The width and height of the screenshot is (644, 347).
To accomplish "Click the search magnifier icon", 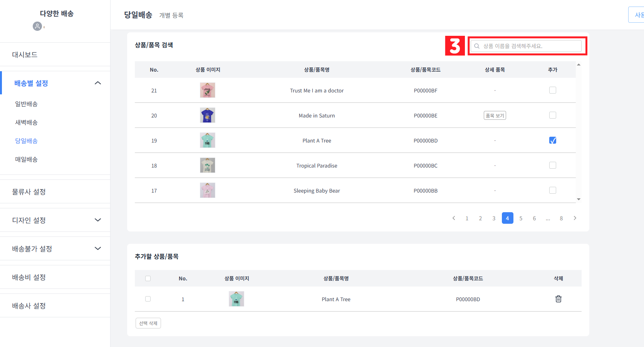I will (x=477, y=46).
